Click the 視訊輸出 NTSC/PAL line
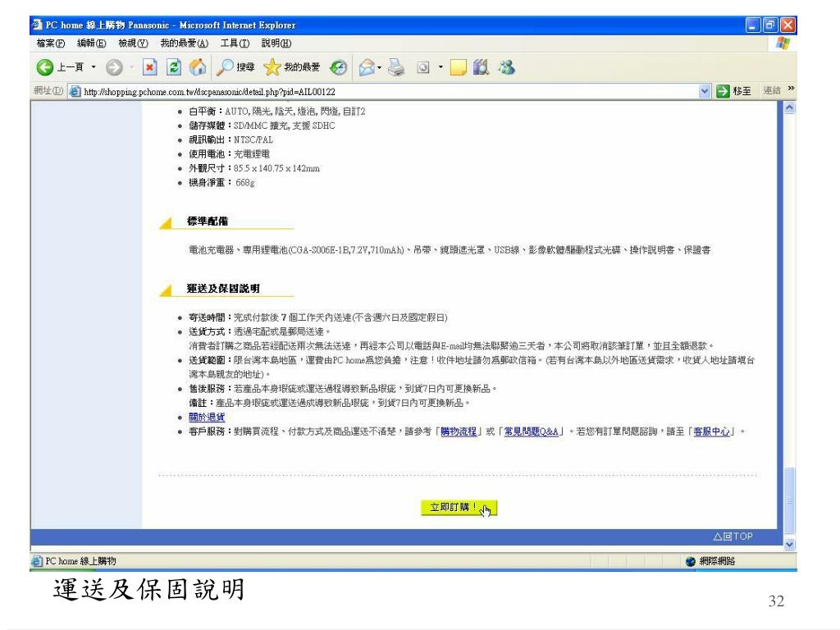Viewport: 840px width, 630px height. coord(231,139)
